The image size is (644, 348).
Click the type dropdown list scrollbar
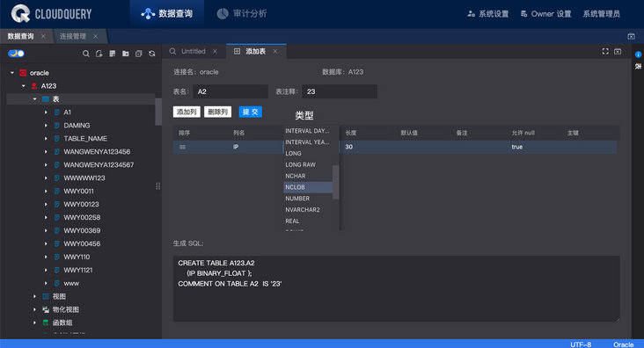tap(335, 182)
